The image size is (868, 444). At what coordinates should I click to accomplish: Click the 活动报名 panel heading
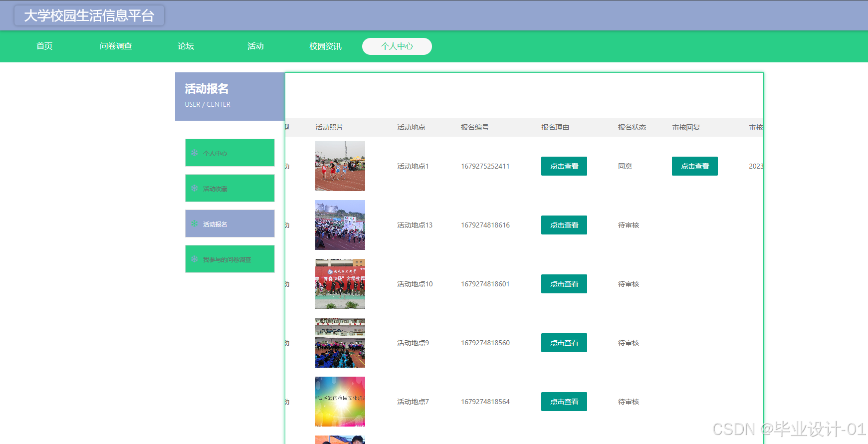coord(207,89)
